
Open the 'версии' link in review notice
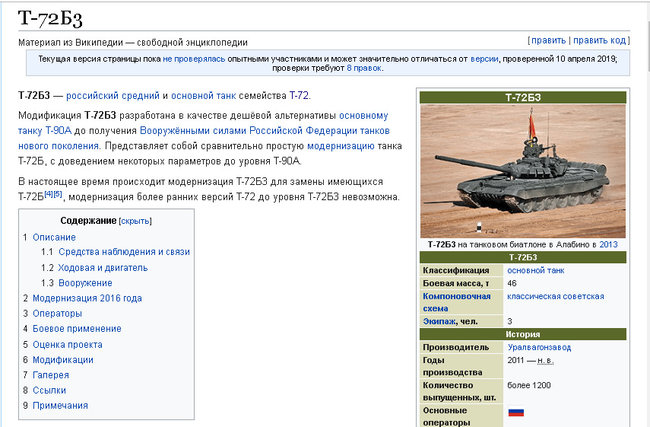484,59
